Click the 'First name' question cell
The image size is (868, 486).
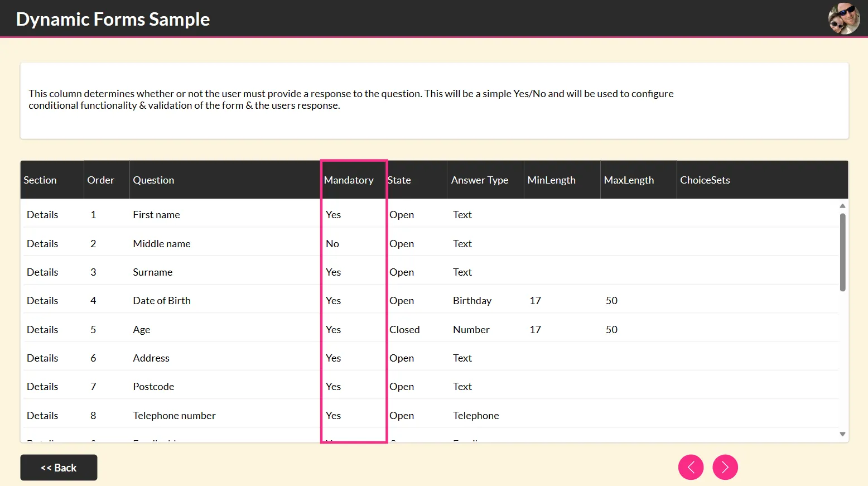(x=156, y=215)
